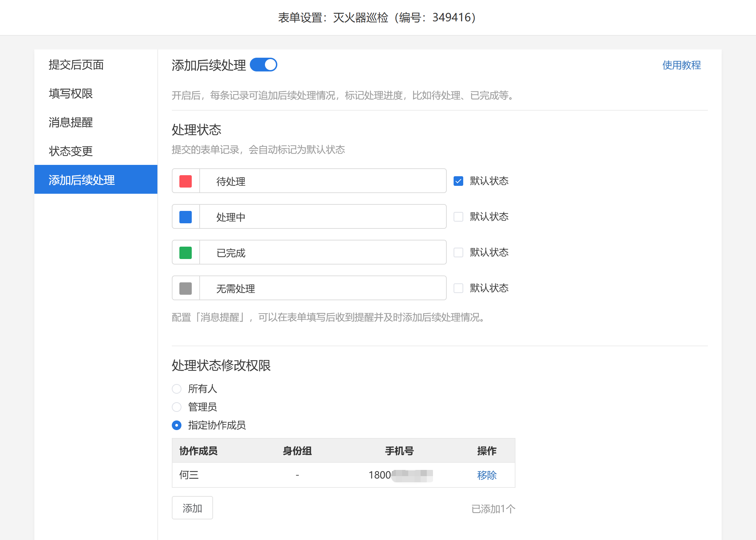This screenshot has height=540, width=756.
Task: Click green color swatch for 已完成
Action: point(186,252)
